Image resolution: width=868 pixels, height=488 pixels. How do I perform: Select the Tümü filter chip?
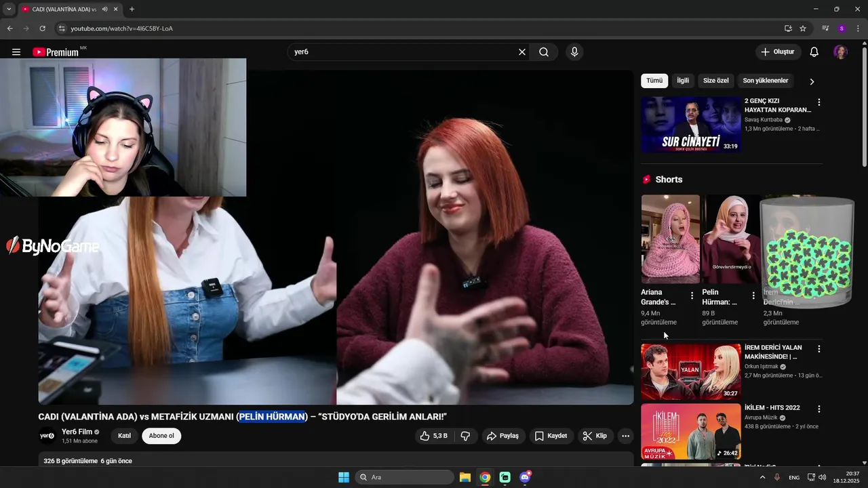pyautogui.click(x=654, y=81)
